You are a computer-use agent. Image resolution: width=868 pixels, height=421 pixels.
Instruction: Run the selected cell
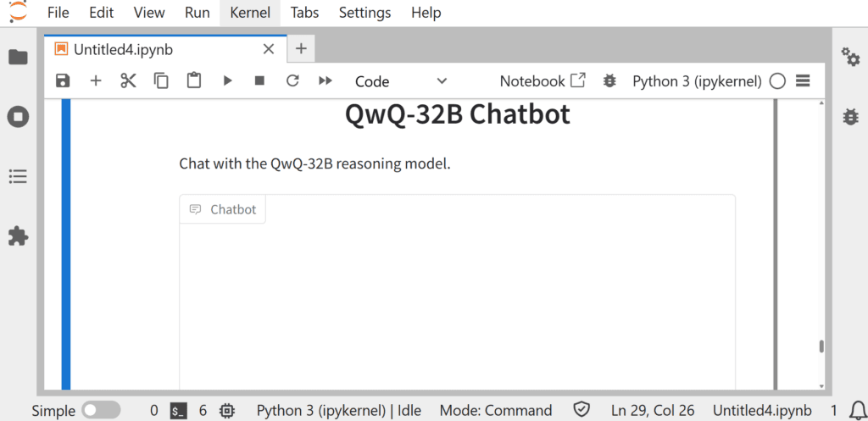[x=227, y=81]
